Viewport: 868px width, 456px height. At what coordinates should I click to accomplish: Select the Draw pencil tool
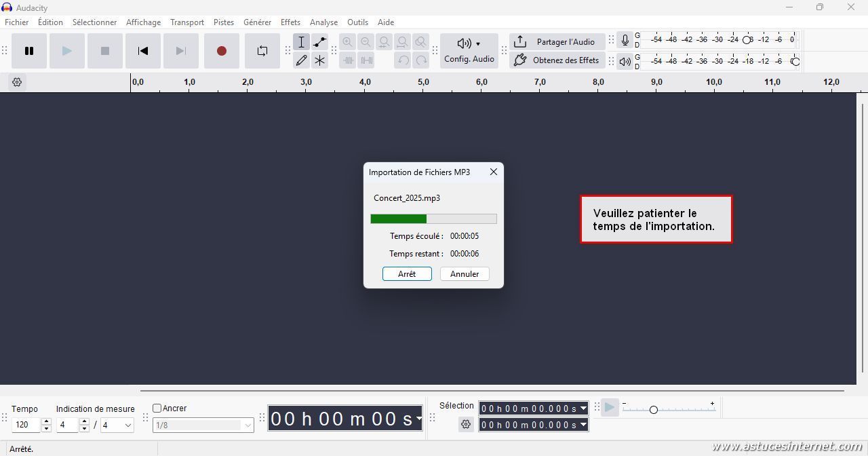tap(302, 60)
